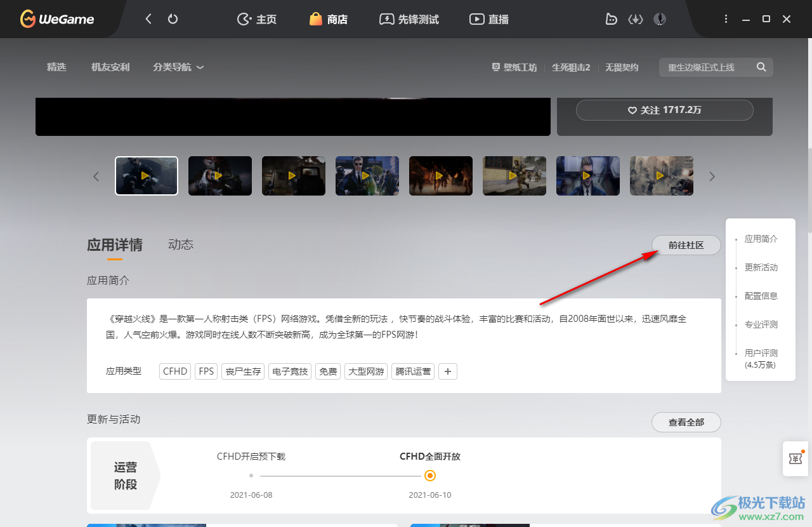Click the page vertical scrollbar
The width and height of the screenshot is (812, 527).
coord(809,190)
